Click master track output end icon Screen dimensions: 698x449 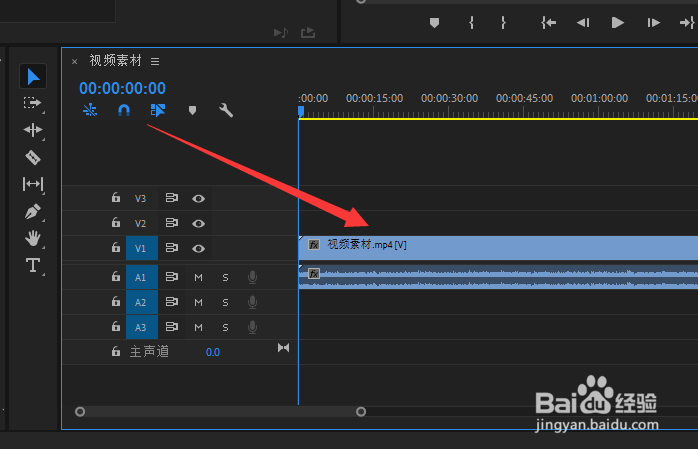[x=284, y=348]
